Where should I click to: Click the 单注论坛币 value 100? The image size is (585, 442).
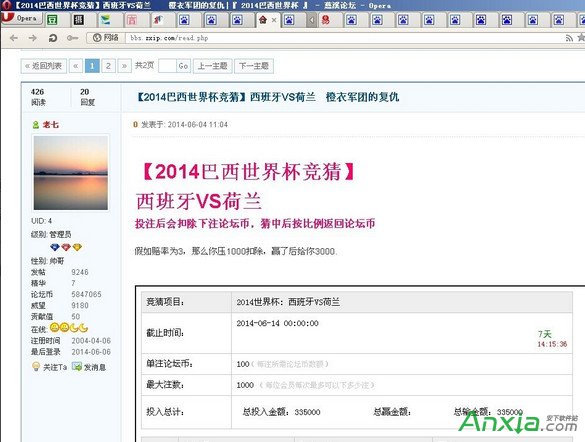243,364
